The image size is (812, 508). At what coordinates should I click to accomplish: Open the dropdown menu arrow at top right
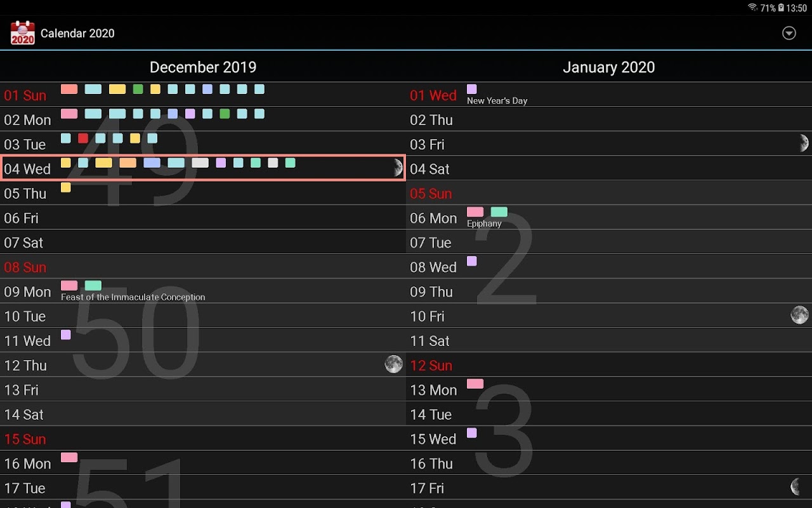(x=789, y=33)
